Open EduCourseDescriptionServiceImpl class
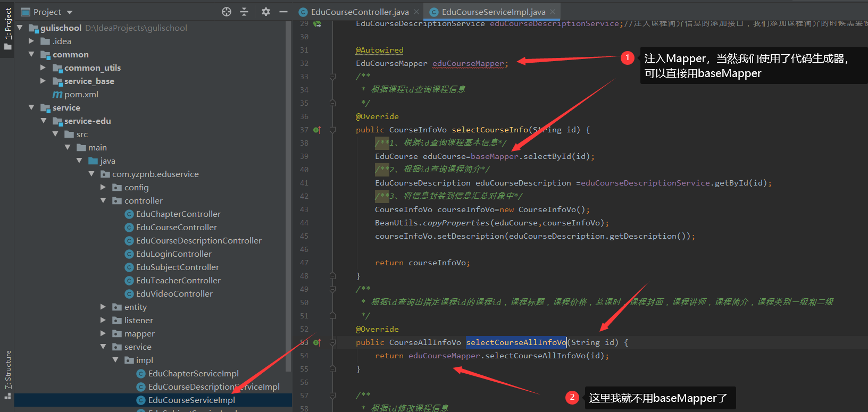This screenshot has width=868, height=412. (214, 386)
